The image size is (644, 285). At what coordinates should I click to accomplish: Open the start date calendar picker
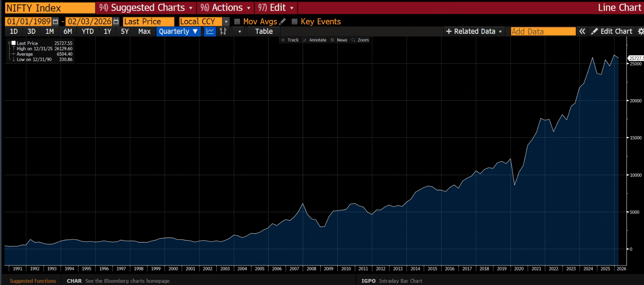coord(56,21)
